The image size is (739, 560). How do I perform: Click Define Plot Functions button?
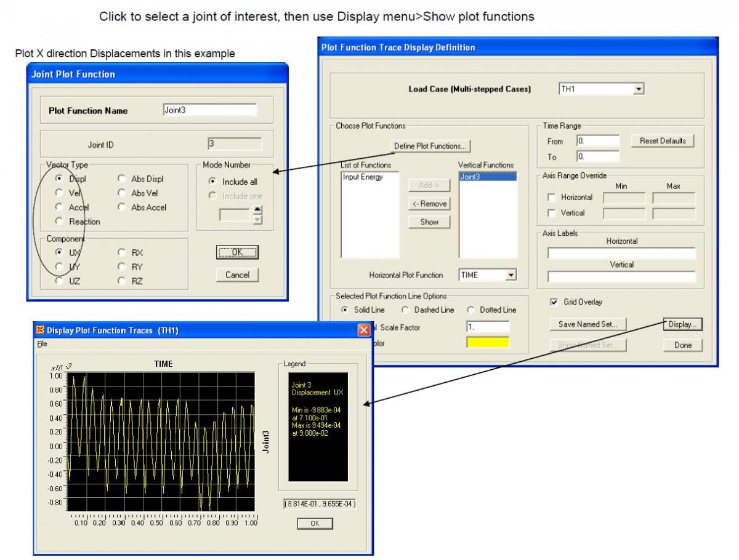pos(430,146)
